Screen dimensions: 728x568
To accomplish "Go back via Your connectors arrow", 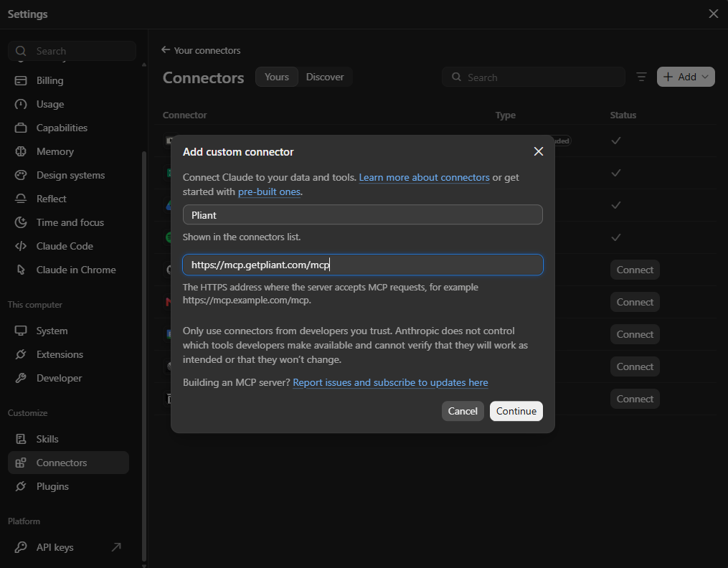I will coord(166,50).
